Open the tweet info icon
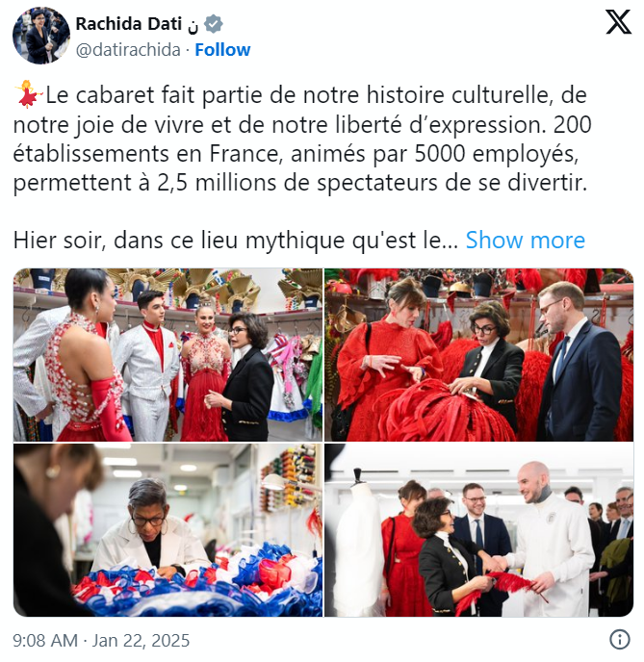 tap(620, 639)
